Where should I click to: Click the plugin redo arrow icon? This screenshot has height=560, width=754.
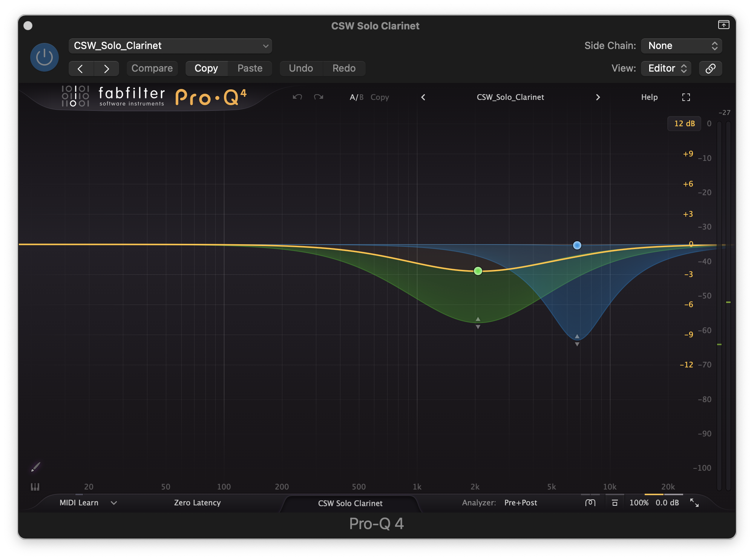pyautogui.click(x=319, y=97)
